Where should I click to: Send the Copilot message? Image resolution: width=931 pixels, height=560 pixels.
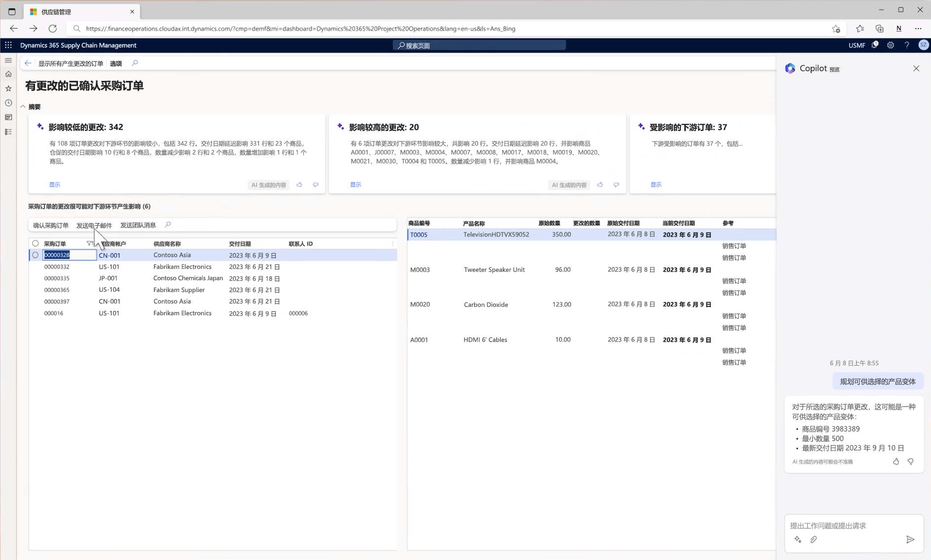(x=910, y=539)
